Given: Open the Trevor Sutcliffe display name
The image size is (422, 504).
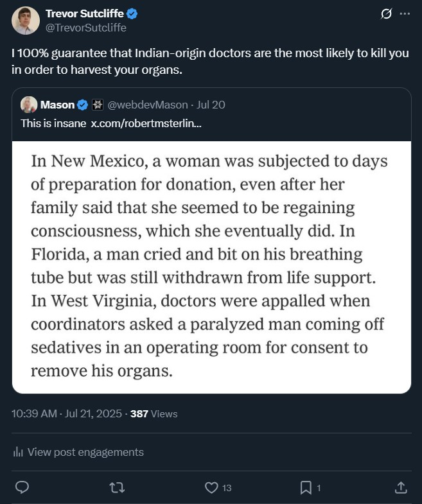Looking at the screenshot, I should (87, 13).
